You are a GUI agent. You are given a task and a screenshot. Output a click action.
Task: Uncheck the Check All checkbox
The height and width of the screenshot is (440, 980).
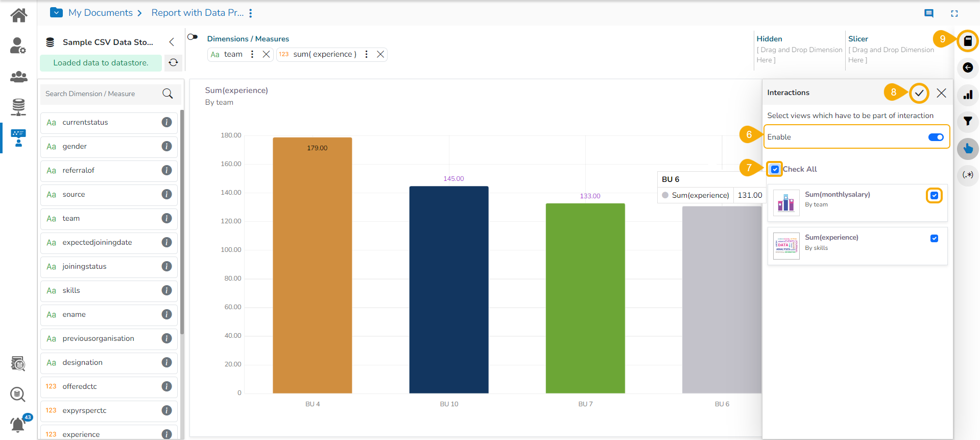(775, 169)
